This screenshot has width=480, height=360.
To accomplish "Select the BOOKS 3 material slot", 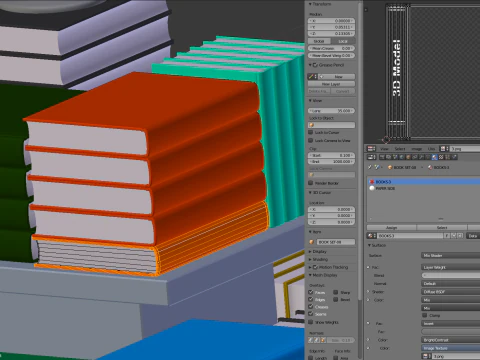I will pyautogui.click(x=424, y=182).
